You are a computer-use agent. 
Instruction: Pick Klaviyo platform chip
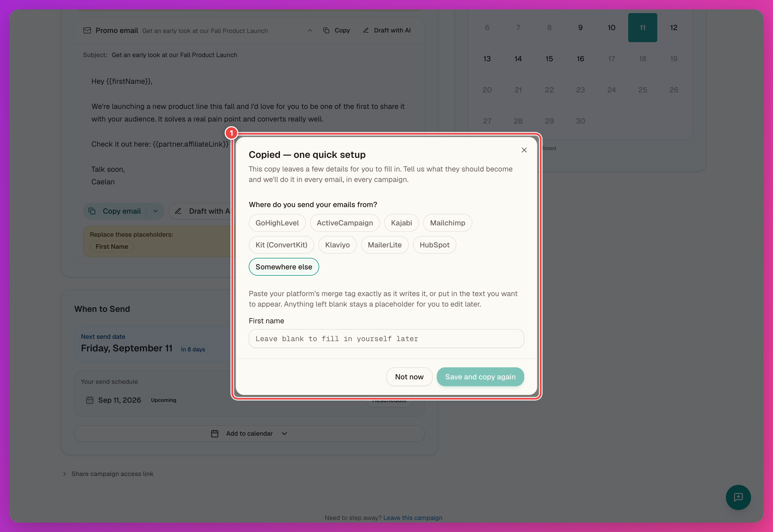tap(337, 245)
